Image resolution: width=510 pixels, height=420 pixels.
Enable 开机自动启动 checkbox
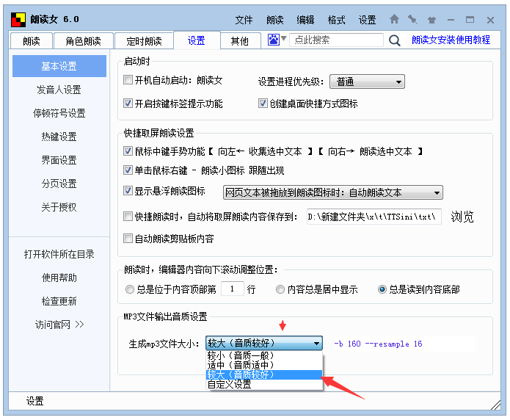tap(128, 80)
